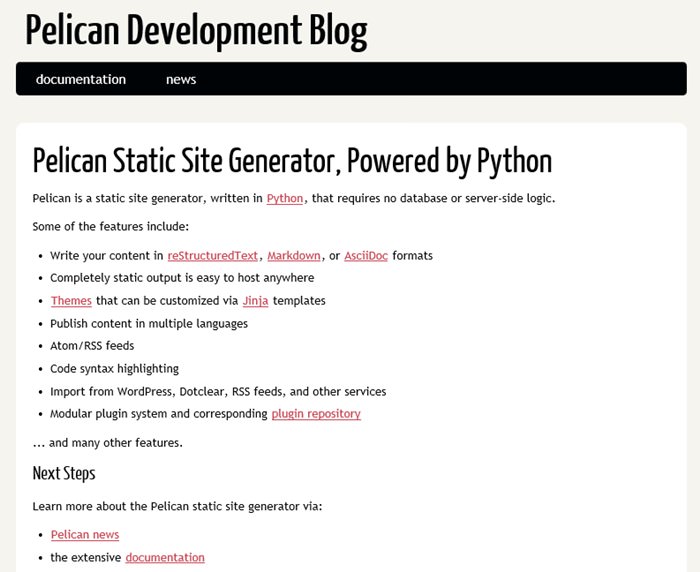Image resolution: width=700 pixels, height=572 pixels.
Task: Follow the Themes link in the features list
Action: (x=71, y=301)
